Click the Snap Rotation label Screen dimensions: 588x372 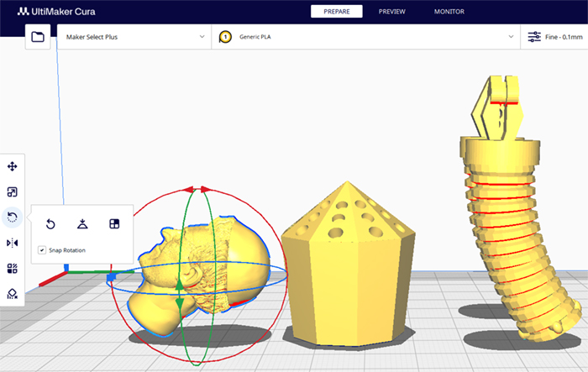[67, 250]
